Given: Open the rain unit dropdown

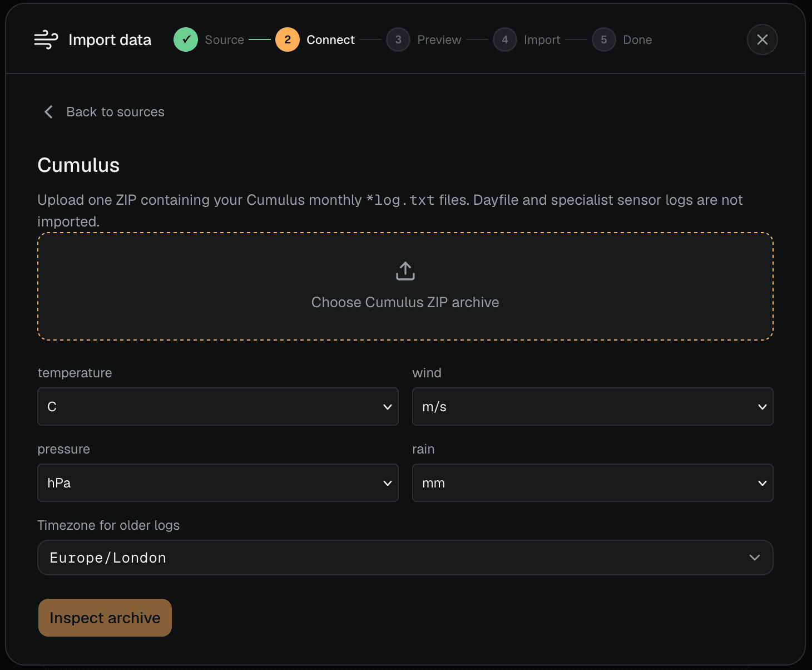Looking at the screenshot, I should [x=593, y=483].
